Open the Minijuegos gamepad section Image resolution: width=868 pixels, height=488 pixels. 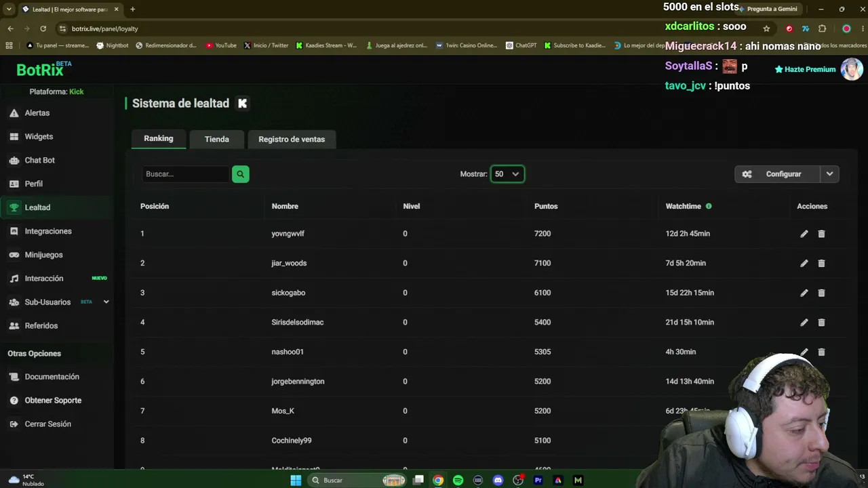click(43, 255)
